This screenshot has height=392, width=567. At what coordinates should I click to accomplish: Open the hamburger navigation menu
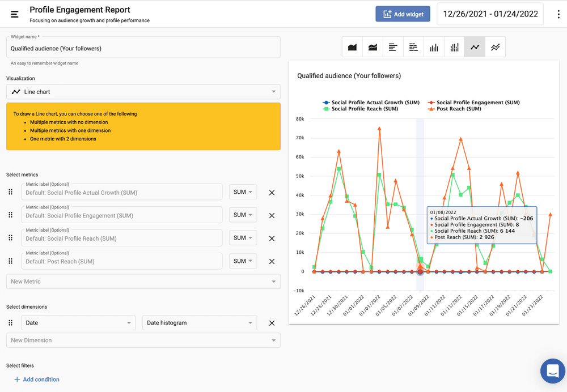pyautogui.click(x=15, y=14)
